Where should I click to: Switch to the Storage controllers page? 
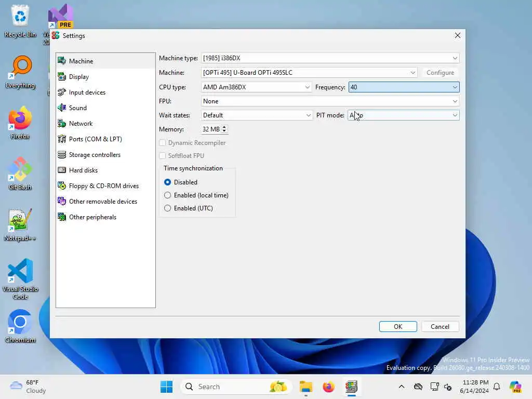tap(105, 155)
